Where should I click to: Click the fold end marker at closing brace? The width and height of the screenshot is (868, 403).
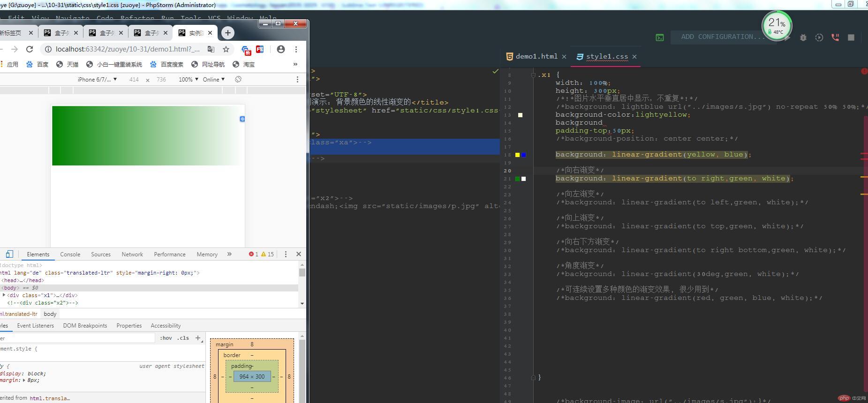533,378
